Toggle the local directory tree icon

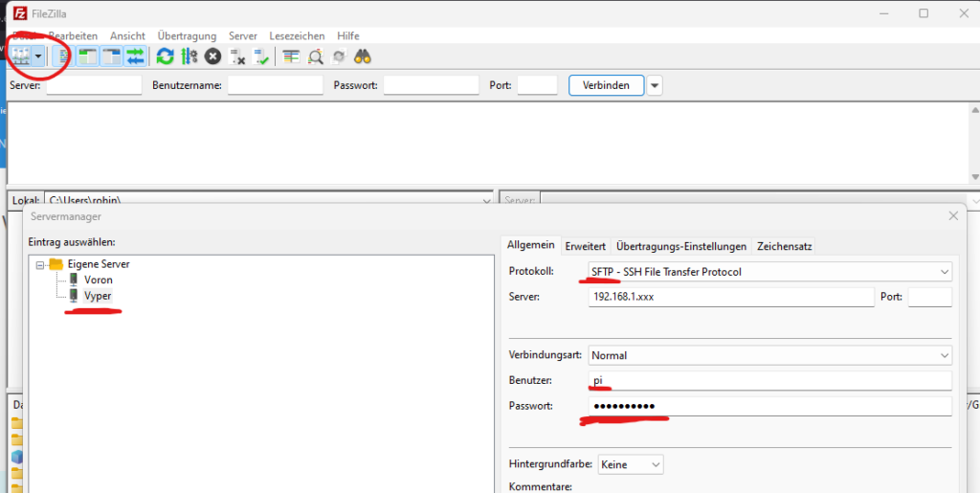(87, 56)
